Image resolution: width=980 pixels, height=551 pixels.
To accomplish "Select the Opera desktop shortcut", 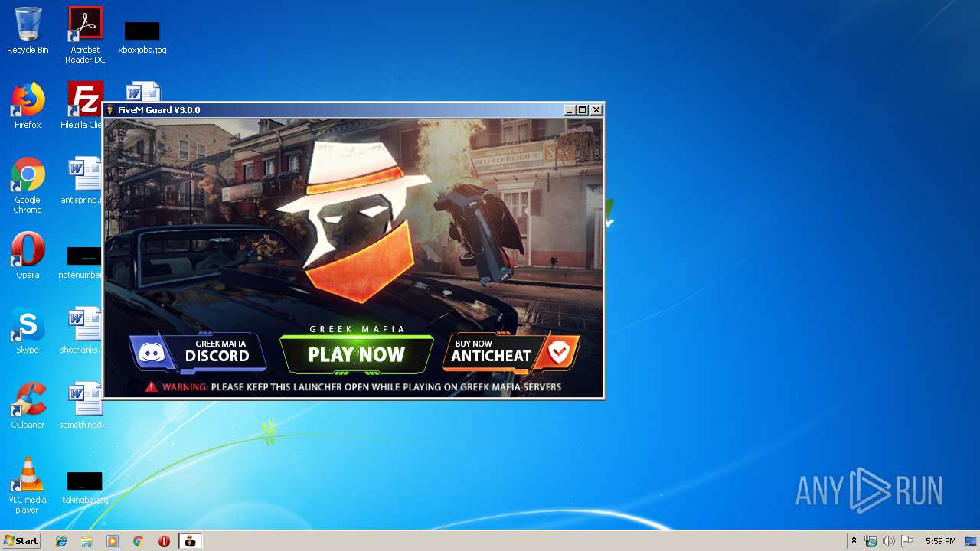I will [x=28, y=256].
